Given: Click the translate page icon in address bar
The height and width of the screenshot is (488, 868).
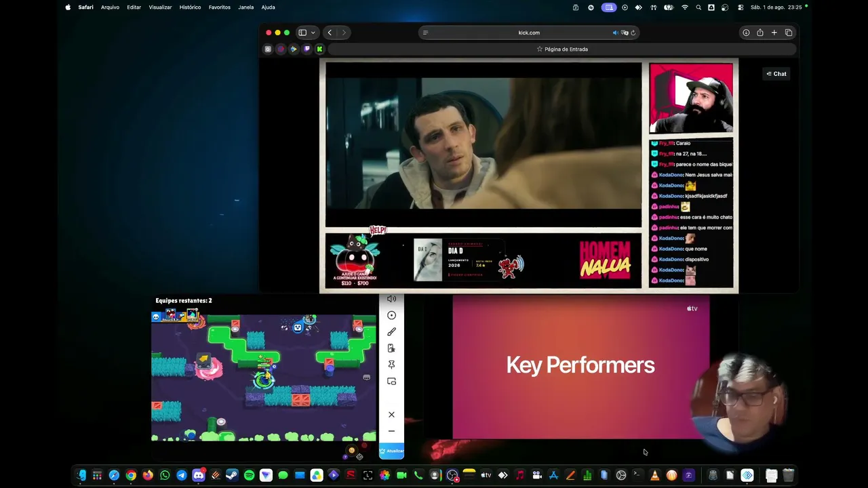Looking at the screenshot, I should [625, 33].
